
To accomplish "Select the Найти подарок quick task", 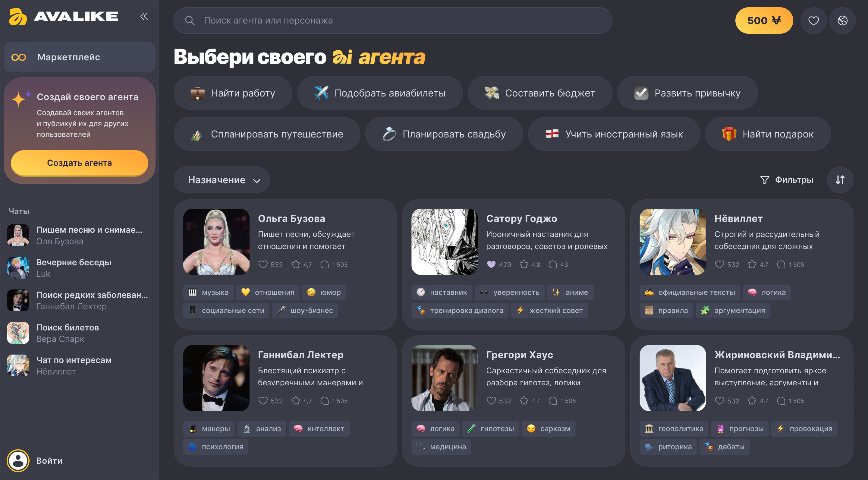I will tap(768, 134).
